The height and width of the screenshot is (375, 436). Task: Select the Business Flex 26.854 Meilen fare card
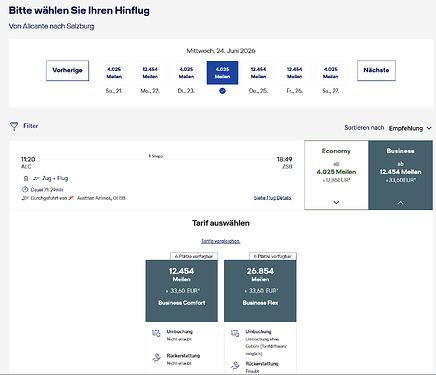pyautogui.click(x=260, y=291)
